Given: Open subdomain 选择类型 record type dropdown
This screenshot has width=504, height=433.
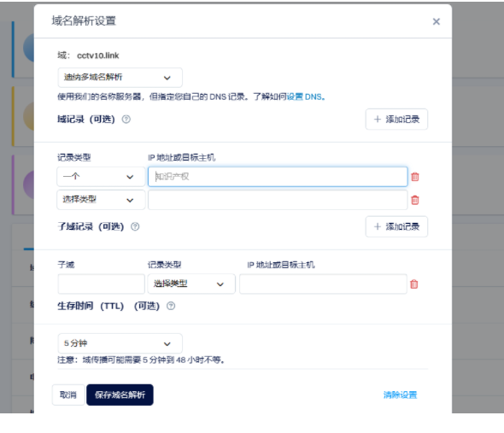Looking at the screenshot, I should [x=191, y=284].
